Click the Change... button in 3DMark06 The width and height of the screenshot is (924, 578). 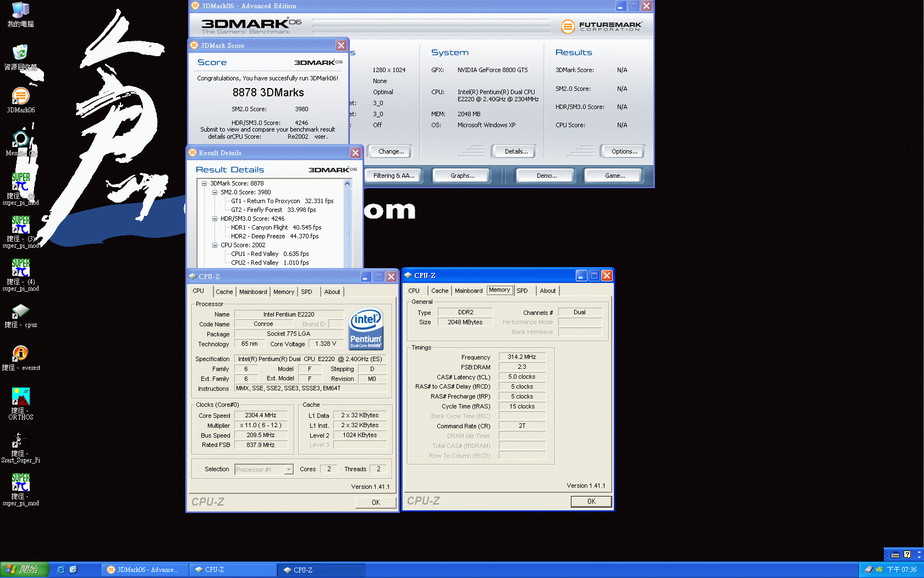tap(391, 151)
